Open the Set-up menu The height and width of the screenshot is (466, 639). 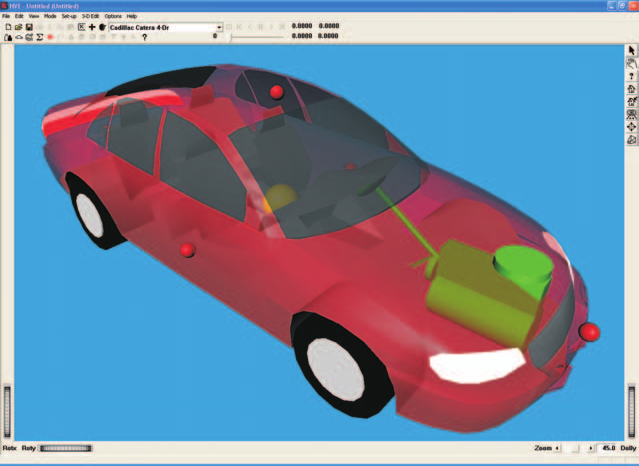pyautogui.click(x=69, y=16)
